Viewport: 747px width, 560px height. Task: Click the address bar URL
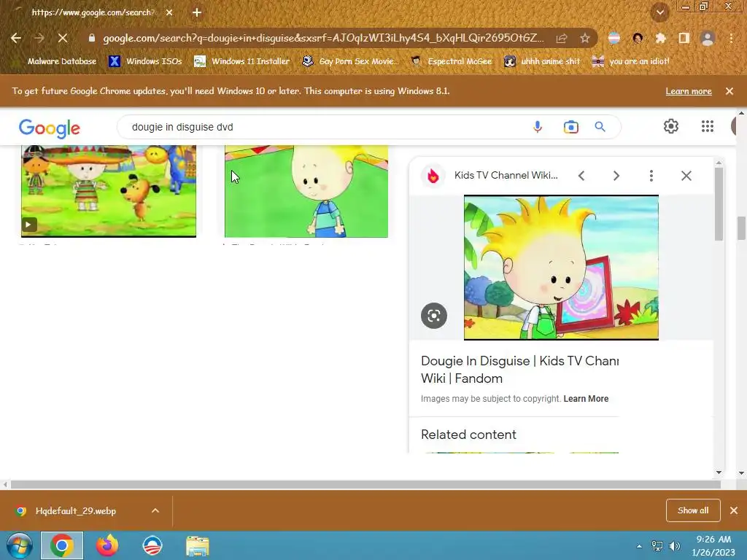pos(323,38)
